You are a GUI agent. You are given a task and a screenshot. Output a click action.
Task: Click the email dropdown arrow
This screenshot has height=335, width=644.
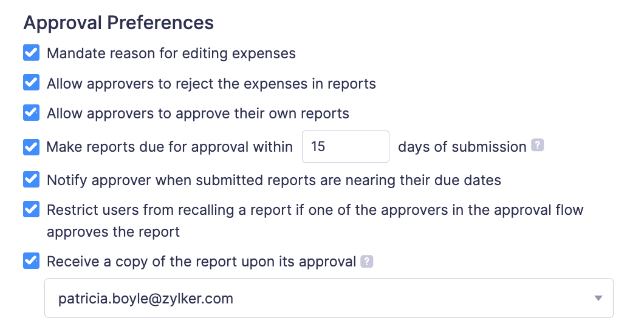click(598, 298)
